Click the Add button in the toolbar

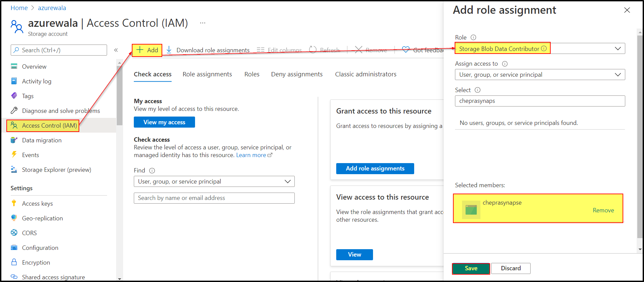pos(147,50)
